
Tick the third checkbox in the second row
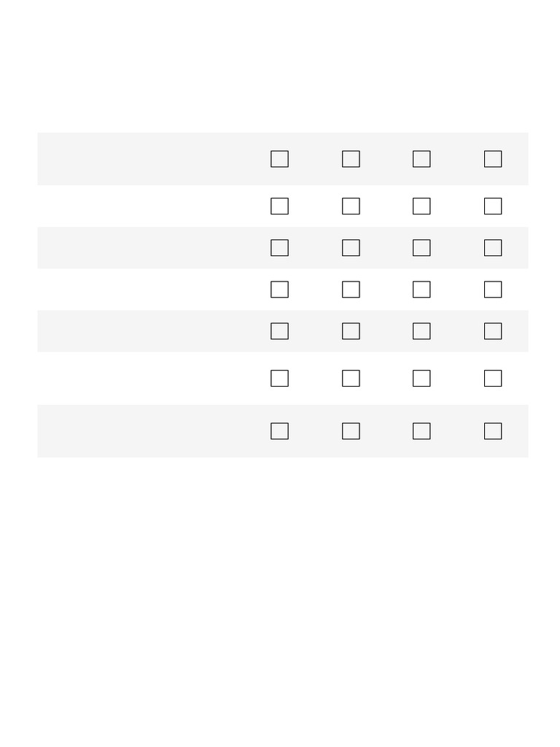[421, 206]
